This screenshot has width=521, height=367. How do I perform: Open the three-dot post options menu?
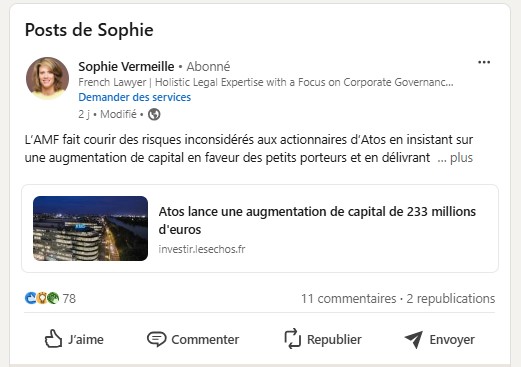click(x=484, y=62)
